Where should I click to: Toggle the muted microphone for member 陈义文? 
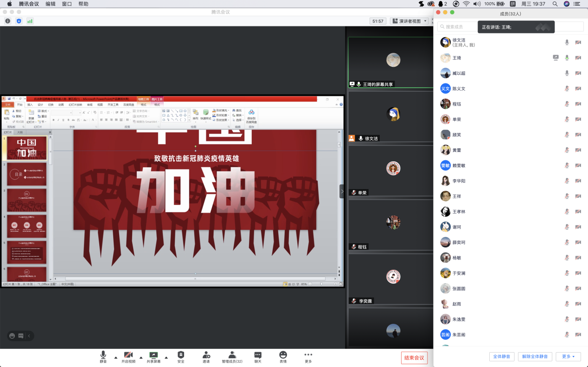click(567, 89)
